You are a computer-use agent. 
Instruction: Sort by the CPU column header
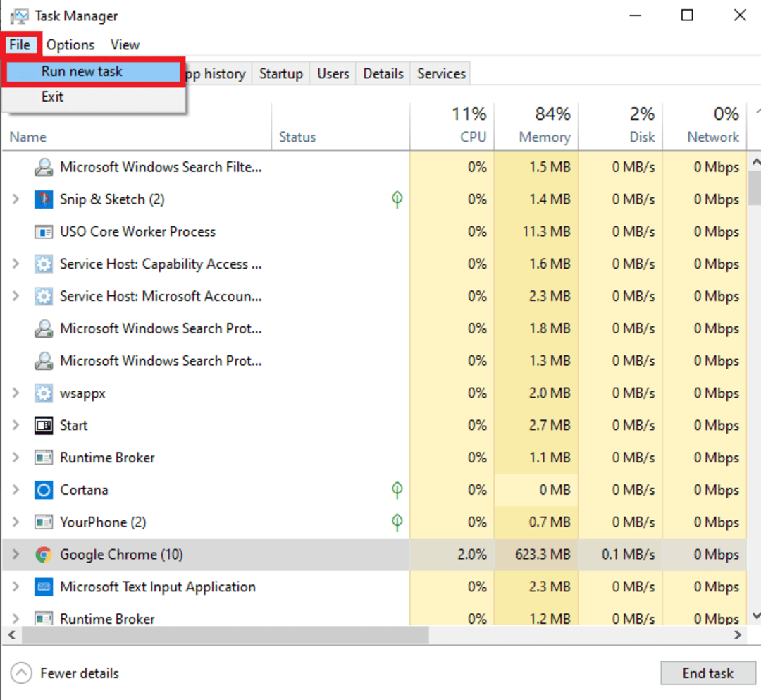[x=452, y=126]
